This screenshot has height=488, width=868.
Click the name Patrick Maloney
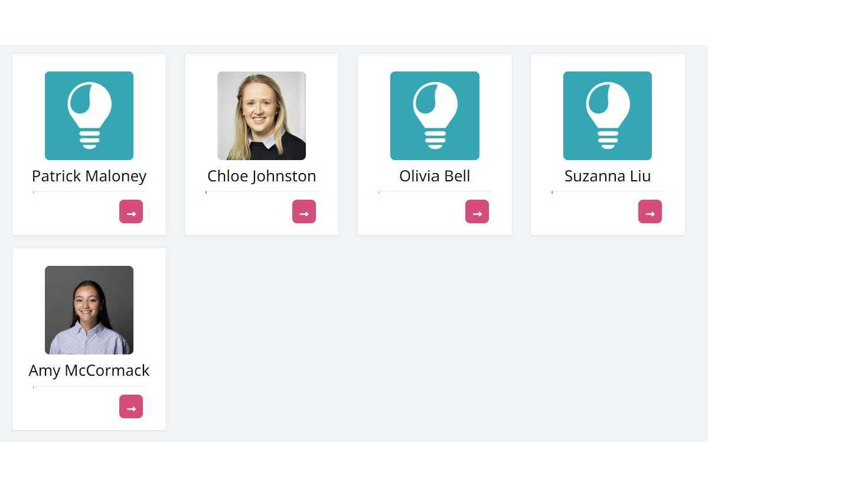pyautogui.click(x=89, y=176)
